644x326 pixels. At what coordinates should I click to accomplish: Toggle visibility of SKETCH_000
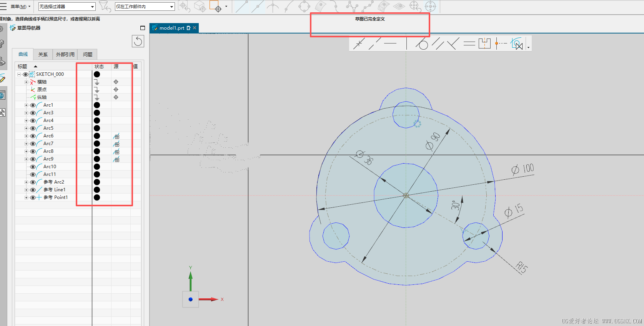click(x=25, y=74)
